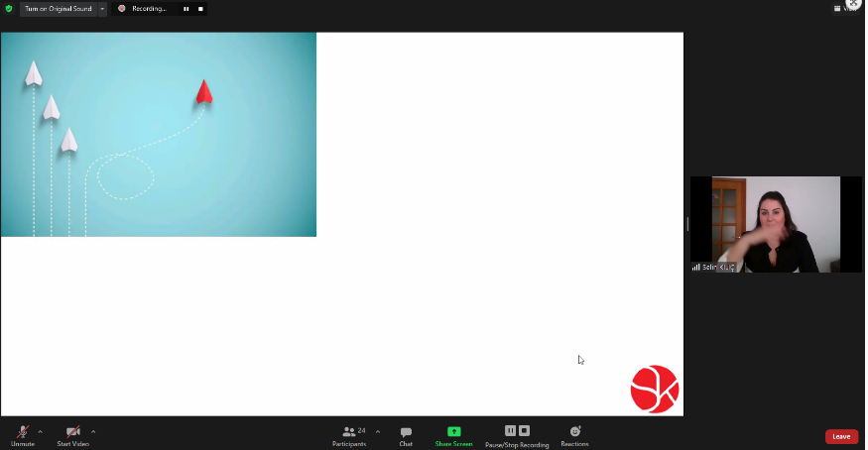The height and width of the screenshot is (450, 868).
Task: Pause recording in the top indicator
Action: 186,9
